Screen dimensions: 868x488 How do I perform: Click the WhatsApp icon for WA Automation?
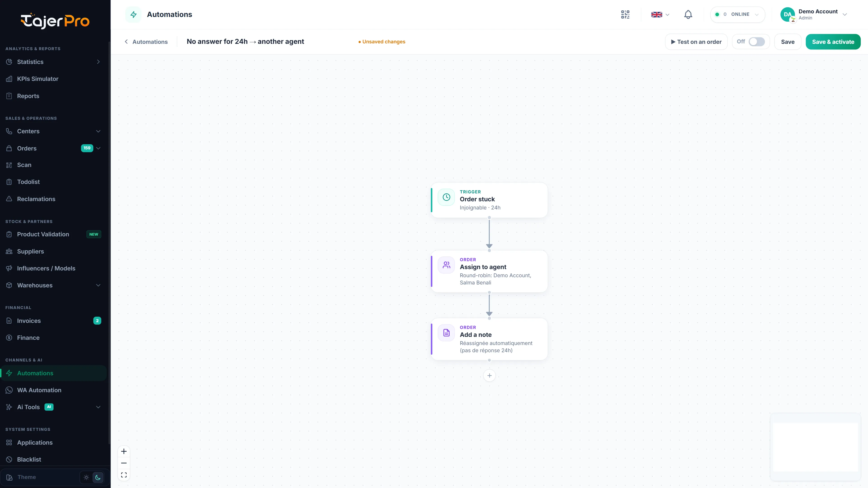[9, 390]
